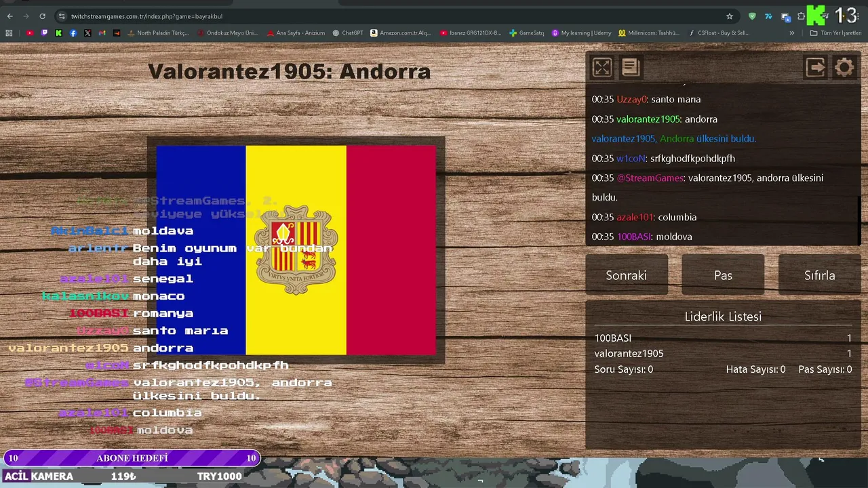Reload the page with the refresh icon

42,16
